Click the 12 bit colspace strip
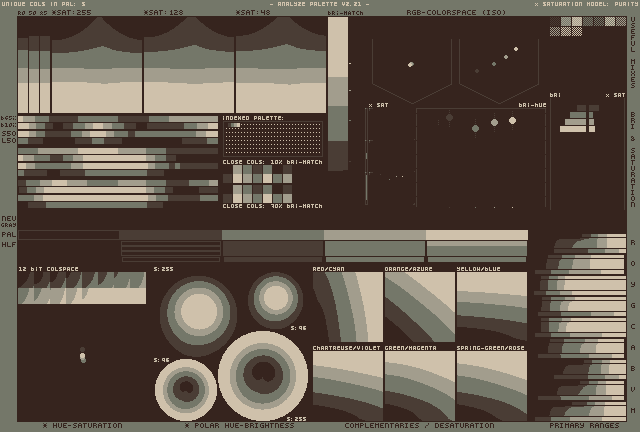The image size is (640, 432). [x=82, y=288]
